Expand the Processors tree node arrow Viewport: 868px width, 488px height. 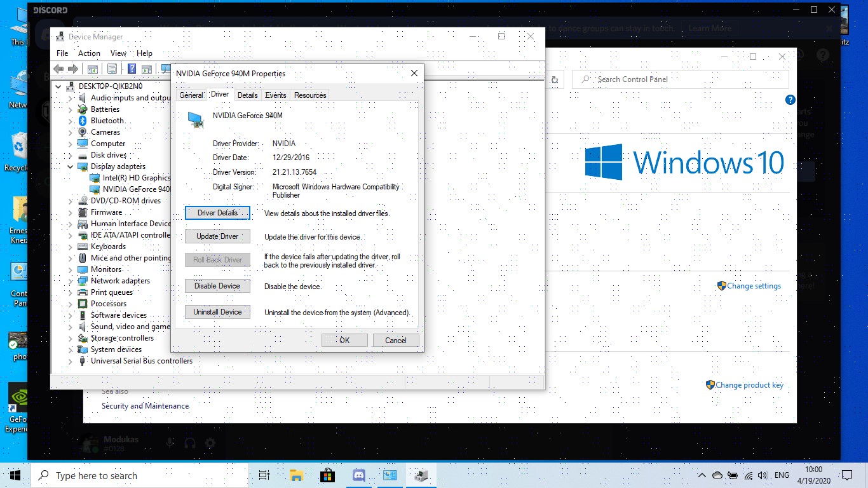coord(71,304)
